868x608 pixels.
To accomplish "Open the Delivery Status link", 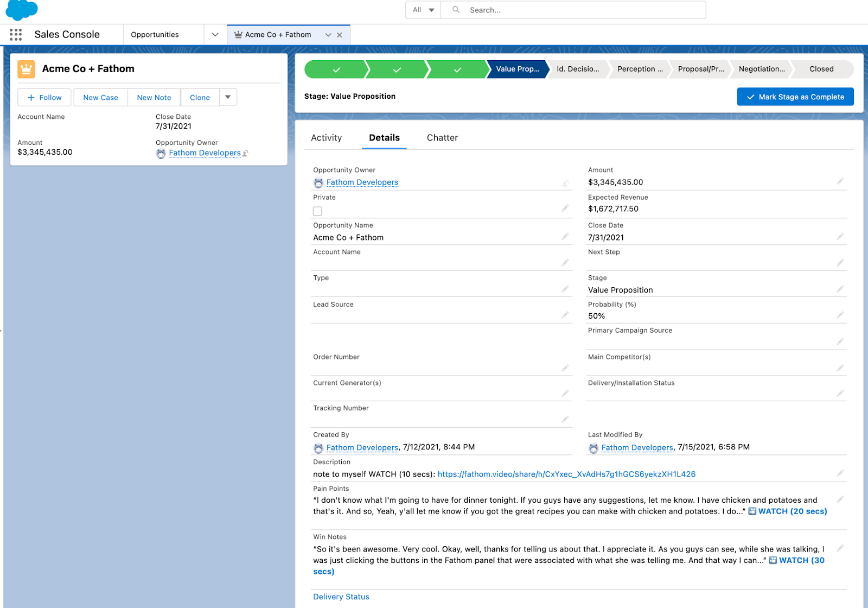I will [x=341, y=597].
